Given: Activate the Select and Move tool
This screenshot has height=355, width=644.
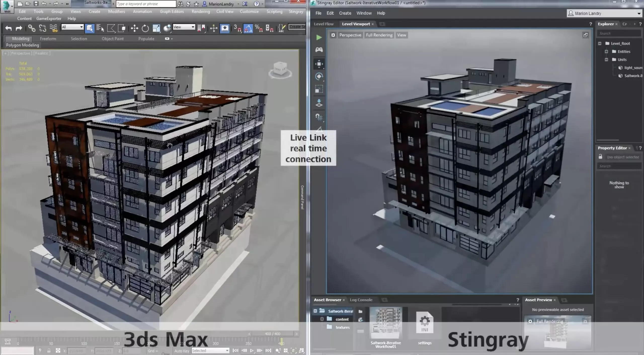Looking at the screenshot, I should point(135,28).
